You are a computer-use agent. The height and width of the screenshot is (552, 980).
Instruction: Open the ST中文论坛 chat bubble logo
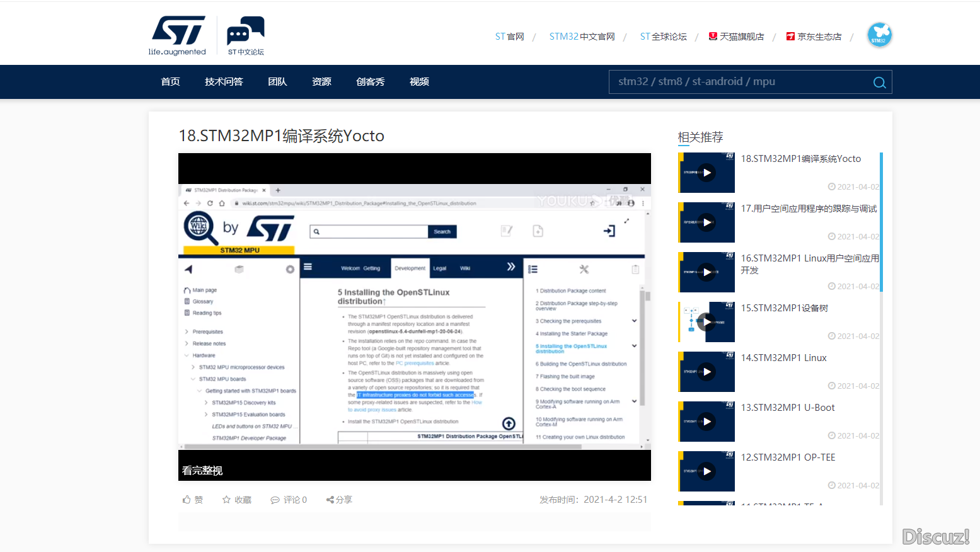246,36
